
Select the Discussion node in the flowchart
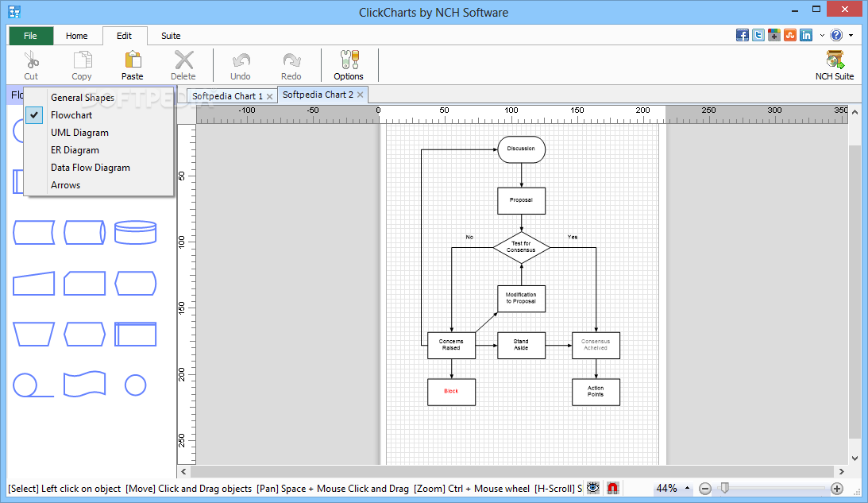click(522, 149)
